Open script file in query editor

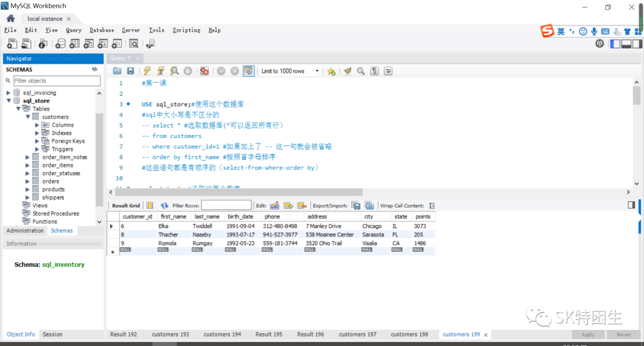(117, 71)
